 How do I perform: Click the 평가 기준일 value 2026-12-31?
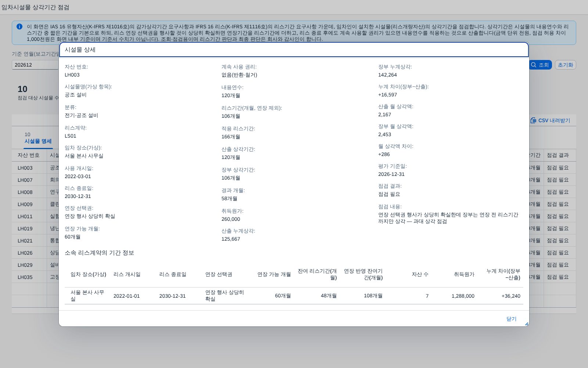point(391,174)
